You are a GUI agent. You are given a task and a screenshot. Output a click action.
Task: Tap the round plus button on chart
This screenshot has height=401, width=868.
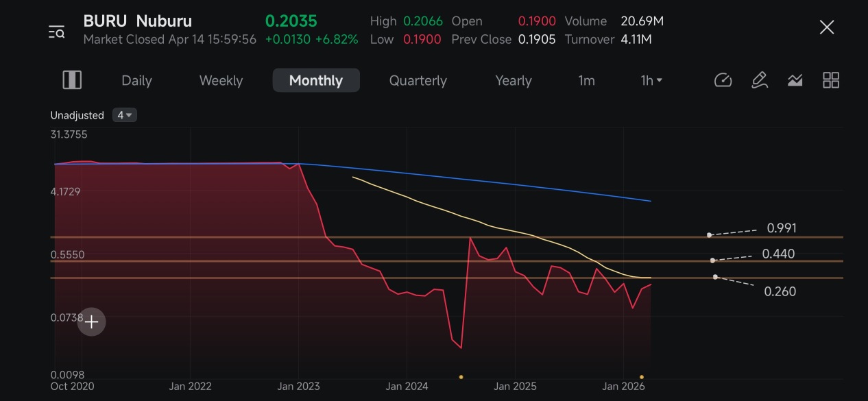(91, 321)
